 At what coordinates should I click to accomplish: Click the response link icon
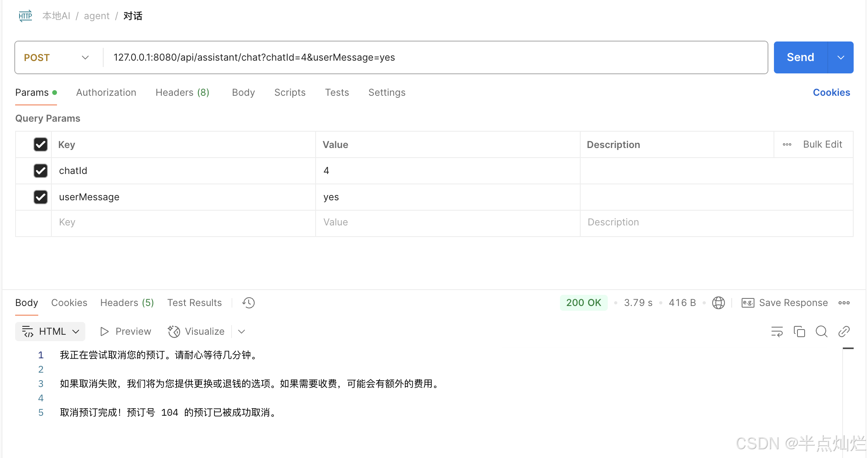pos(844,332)
